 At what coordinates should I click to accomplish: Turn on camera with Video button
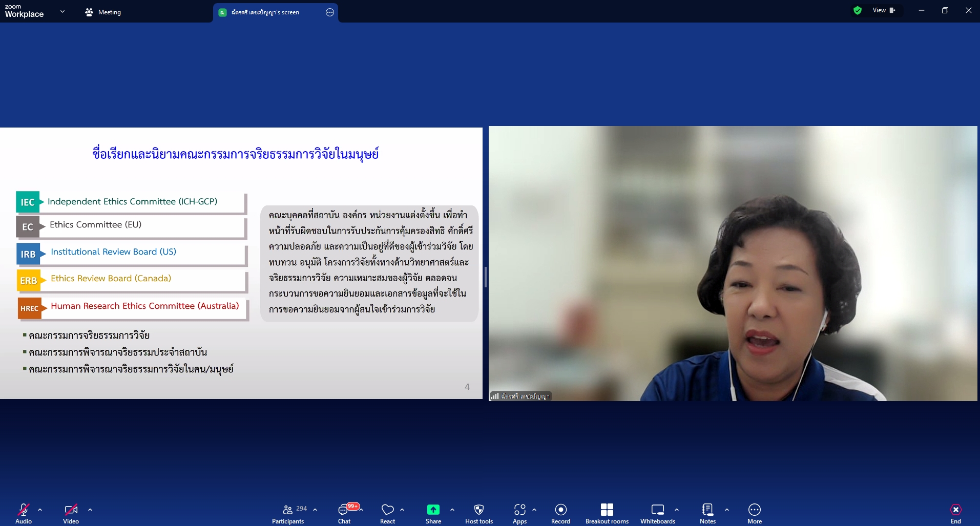point(71,514)
